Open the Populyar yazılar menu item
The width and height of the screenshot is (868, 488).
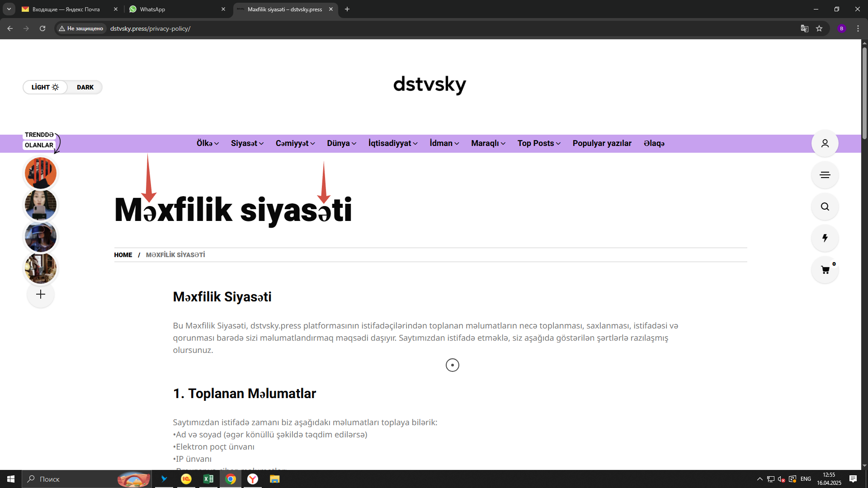point(602,143)
